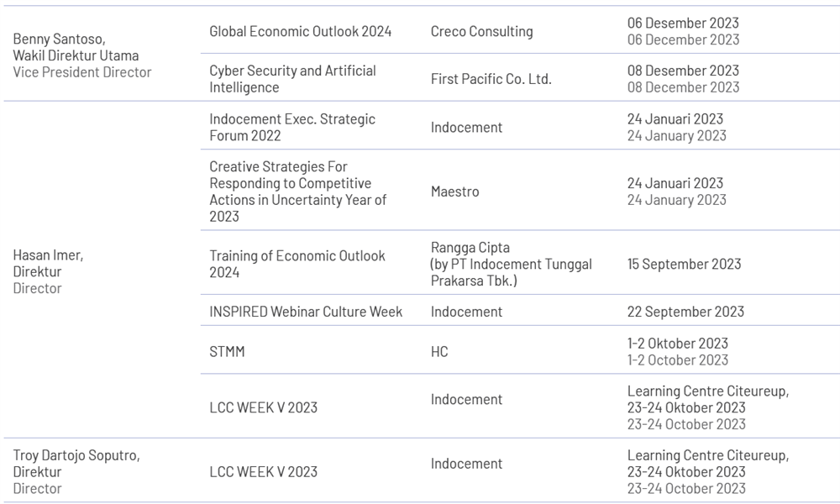
Task: Click date 15 September 2023
Action: point(684,264)
